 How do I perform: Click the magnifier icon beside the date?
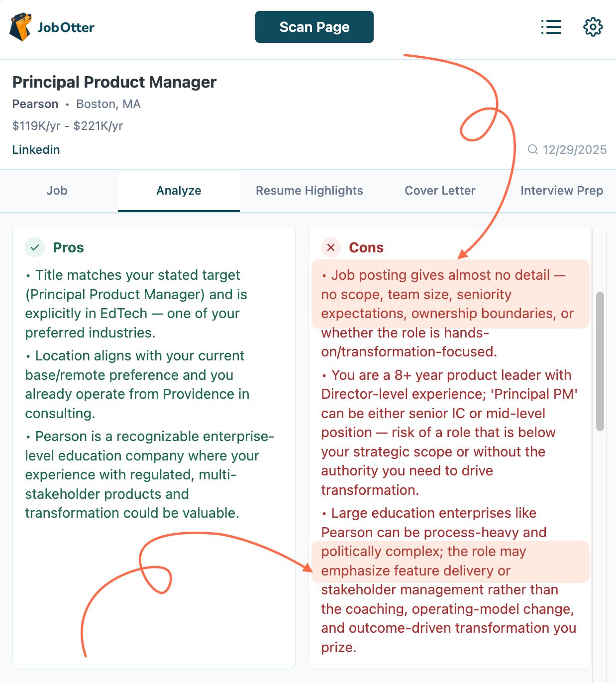[532, 149]
